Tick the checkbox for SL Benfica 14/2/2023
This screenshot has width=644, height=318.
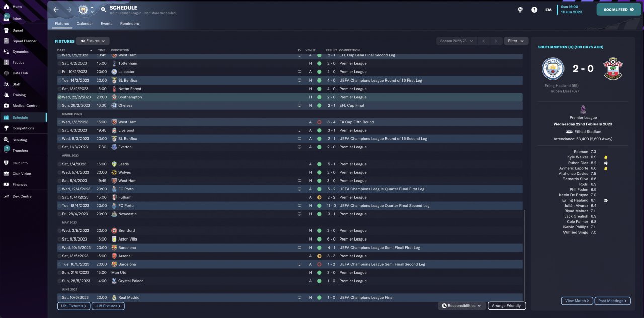[60, 81]
